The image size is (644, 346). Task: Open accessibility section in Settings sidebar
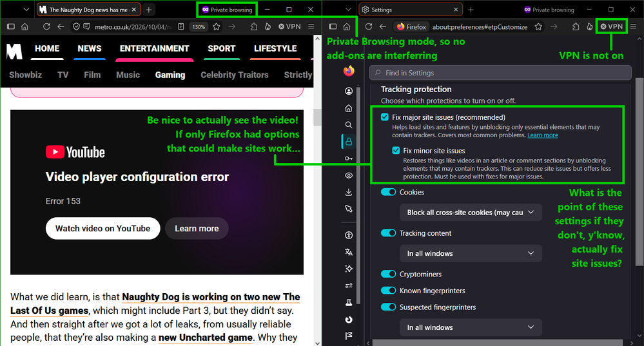point(349,235)
